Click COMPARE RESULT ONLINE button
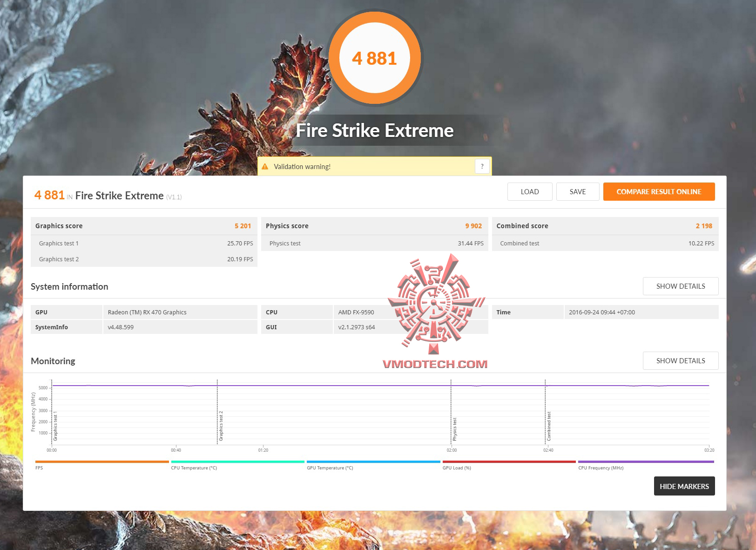This screenshot has width=756, height=550. 659,191
